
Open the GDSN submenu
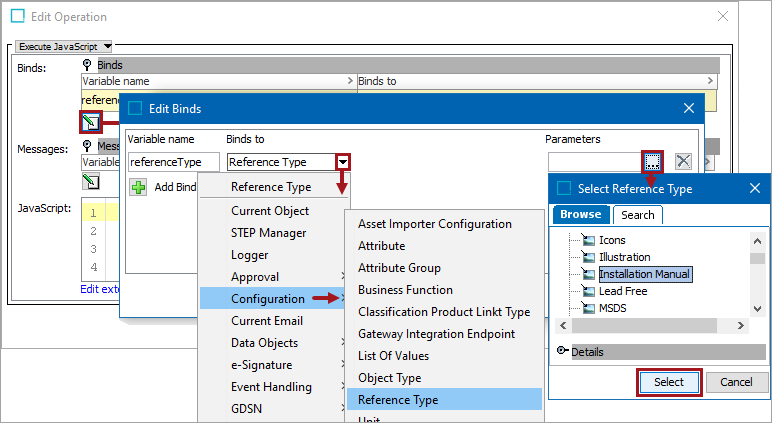tap(272, 409)
